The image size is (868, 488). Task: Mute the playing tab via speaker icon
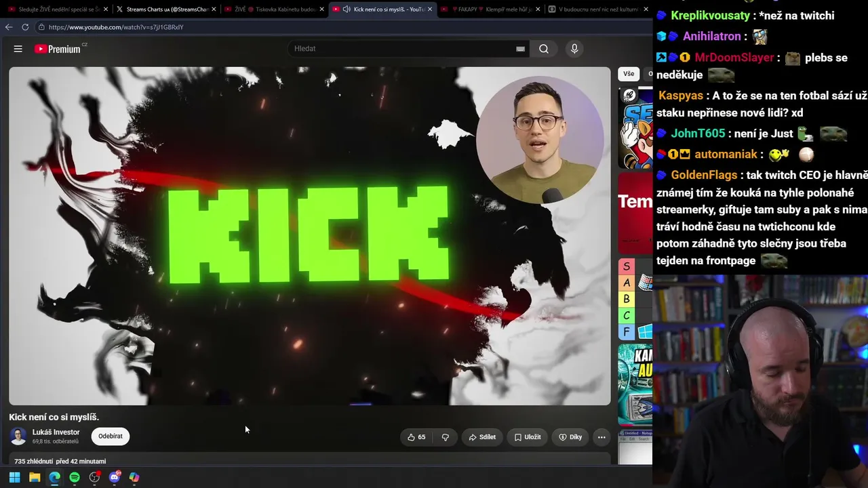tap(347, 9)
